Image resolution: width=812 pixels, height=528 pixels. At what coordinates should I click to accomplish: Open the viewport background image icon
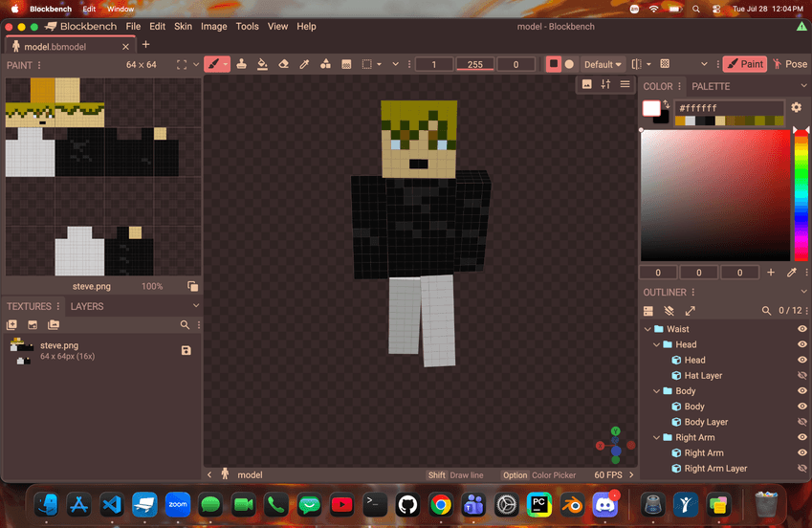[x=586, y=84]
